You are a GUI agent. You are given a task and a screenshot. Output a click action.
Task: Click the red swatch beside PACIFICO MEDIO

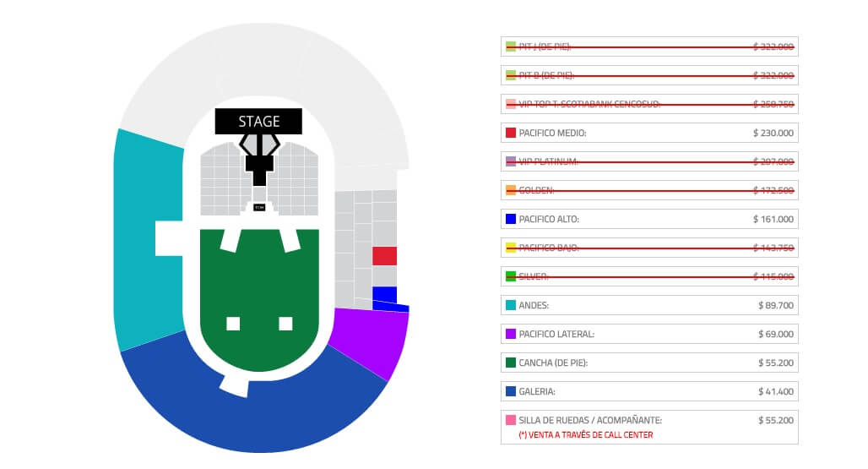[x=510, y=133]
